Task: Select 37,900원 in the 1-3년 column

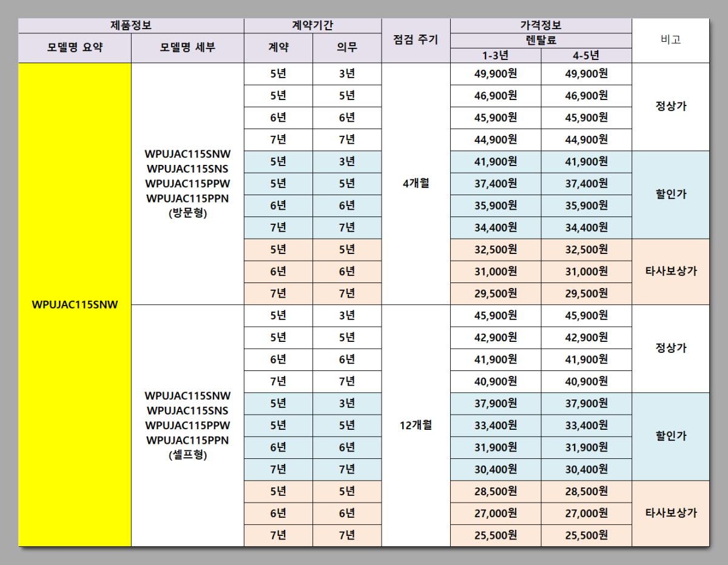Action: [496, 404]
